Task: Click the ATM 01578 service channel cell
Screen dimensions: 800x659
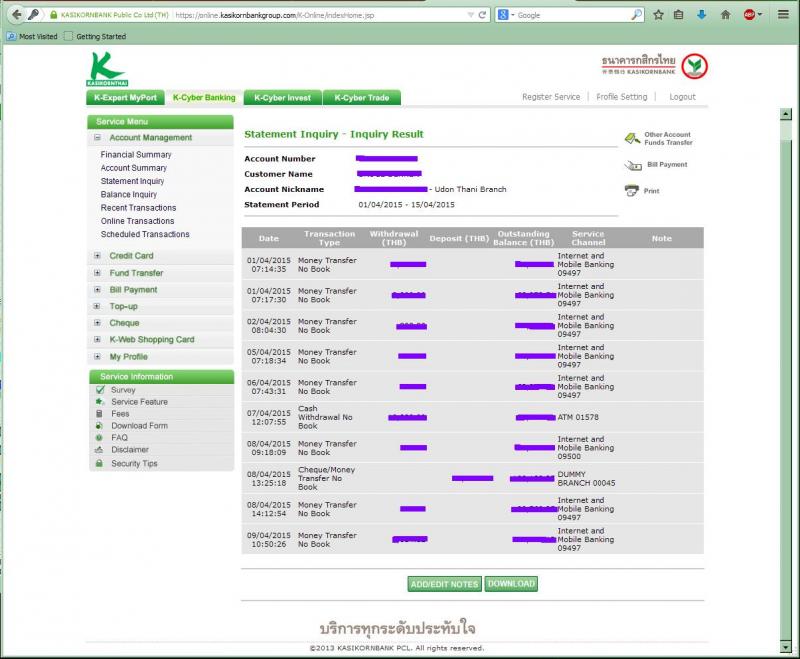Action: click(x=578, y=417)
